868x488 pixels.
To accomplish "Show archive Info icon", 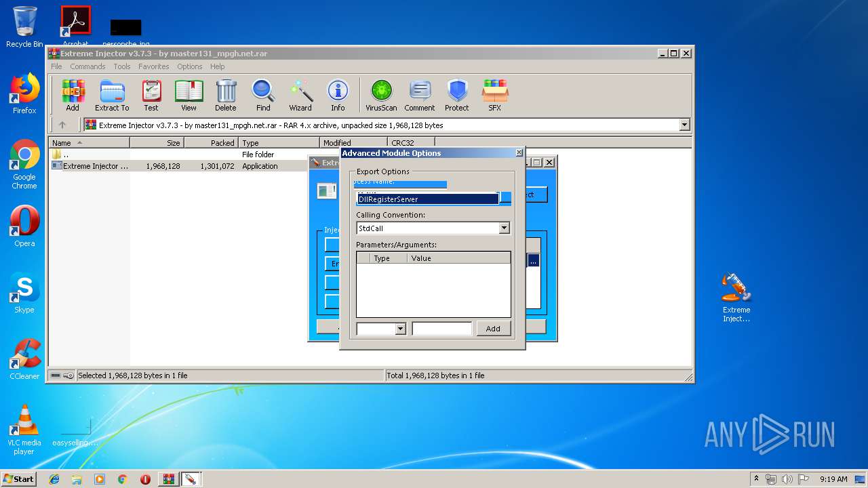I will pyautogui.click(x=338, y=95).
